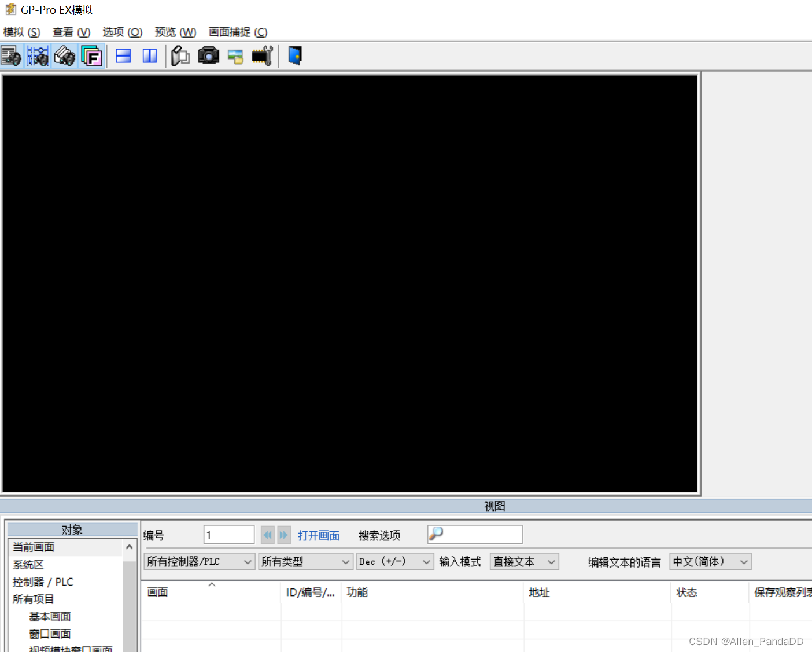Screen dimensions: 812x652
Task: Expand the 直接文本 input mode dropdown
Action: 524,562
